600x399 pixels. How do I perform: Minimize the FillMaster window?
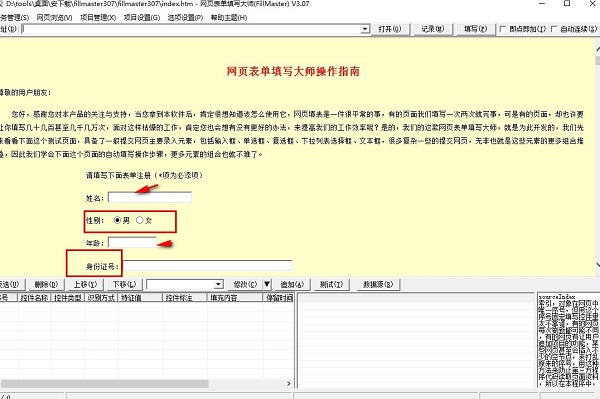pos(542,4)
